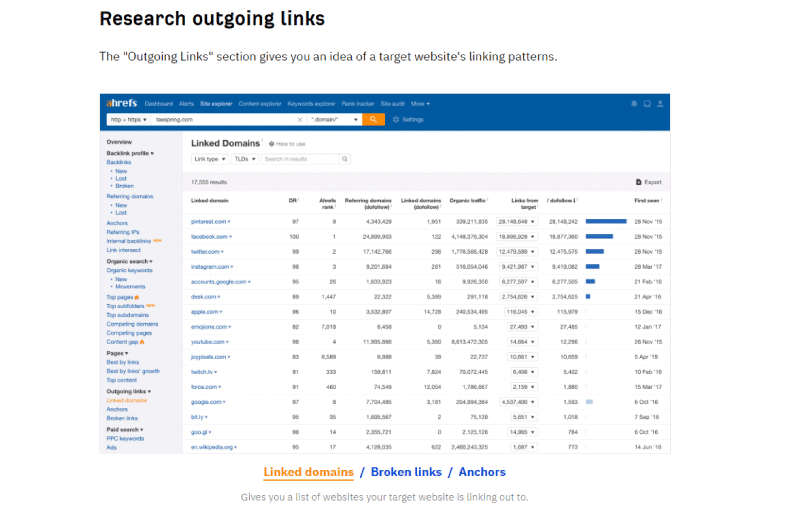Click the Search in results field
Image resolution: width=800 pixels, height=530 pixels.
point(300,159)
